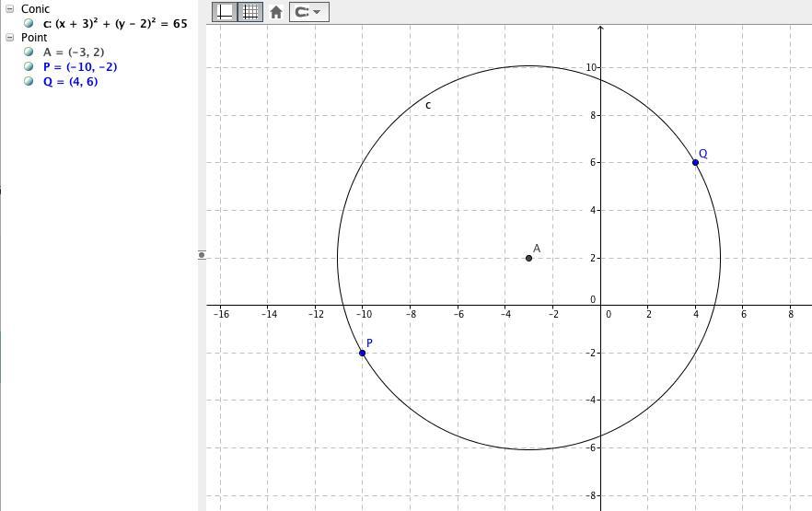Click the home standard view icon
This screenshot has width=812, height=511.
(276, 12)
